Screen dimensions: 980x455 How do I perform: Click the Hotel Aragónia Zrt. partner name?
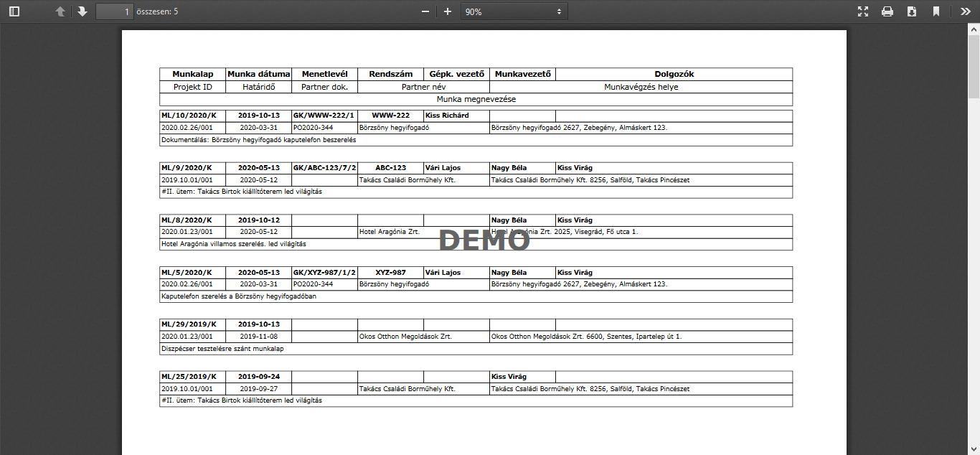point(389,233)
